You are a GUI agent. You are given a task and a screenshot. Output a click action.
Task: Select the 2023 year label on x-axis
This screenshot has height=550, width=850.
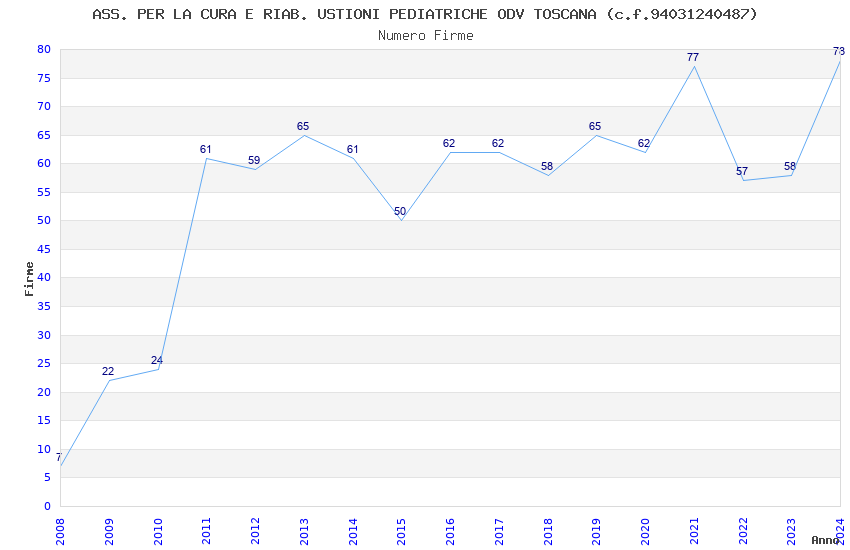coord(792,531)
